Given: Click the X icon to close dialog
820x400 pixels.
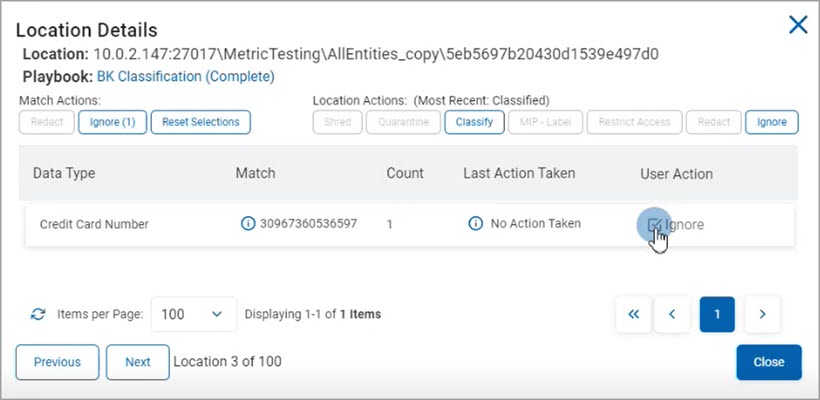Looking at the screenshot, I should [x=798, y=25].
